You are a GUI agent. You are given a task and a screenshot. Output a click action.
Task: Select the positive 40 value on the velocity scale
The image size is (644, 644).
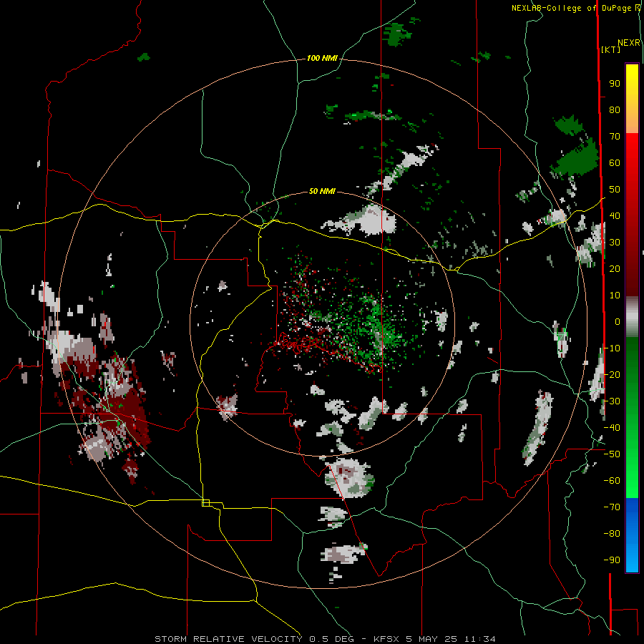(x=615, y=215)
